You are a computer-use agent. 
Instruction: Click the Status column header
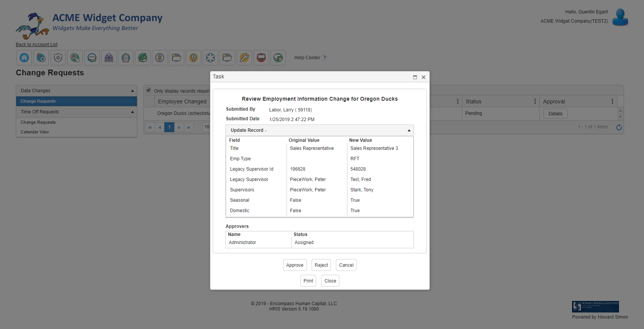pyautogui.click(x=474, y=101)
